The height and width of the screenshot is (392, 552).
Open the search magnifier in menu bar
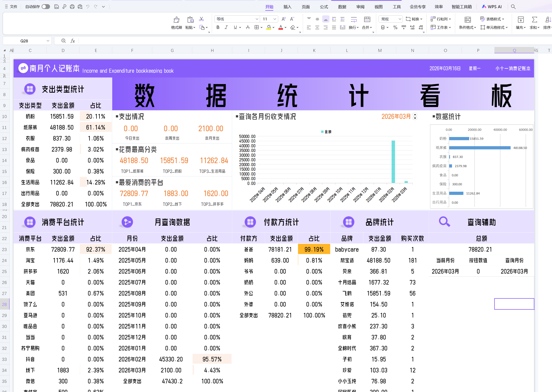pyautogui.click(x=513, y=7)
